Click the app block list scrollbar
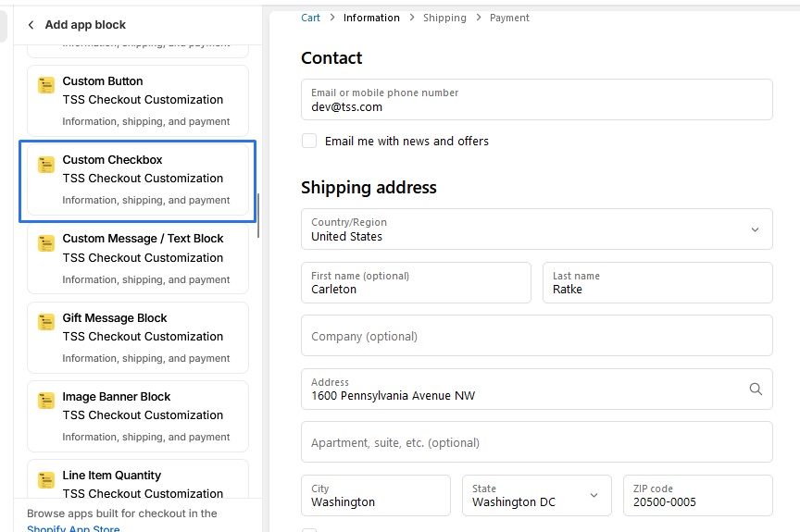 [258, 215]
